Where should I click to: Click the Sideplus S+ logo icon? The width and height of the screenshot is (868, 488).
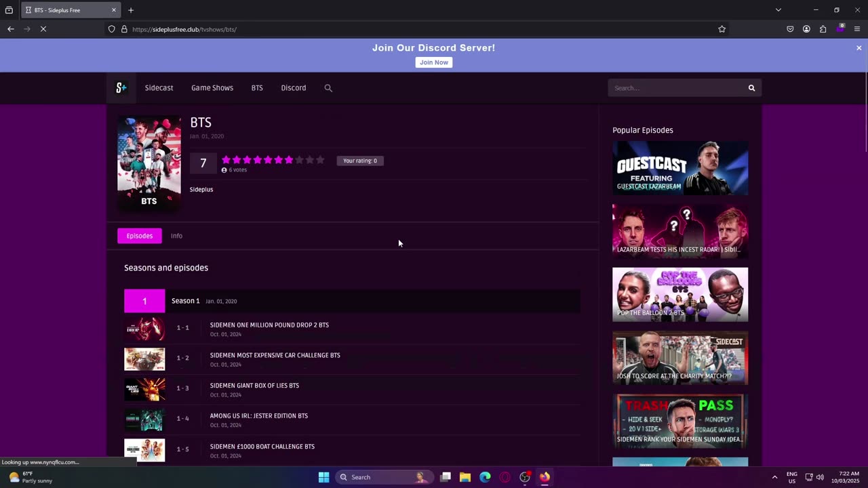121,88
